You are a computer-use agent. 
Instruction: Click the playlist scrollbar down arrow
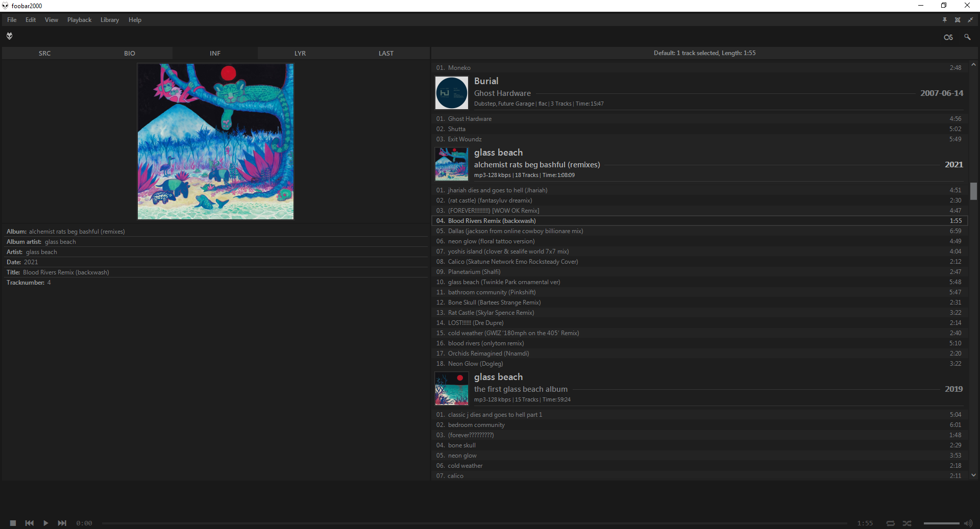(x=974, y=475)
